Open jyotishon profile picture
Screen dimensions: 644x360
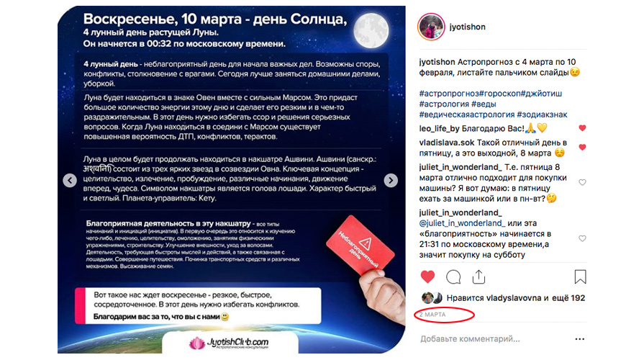(x=431, y=27)
